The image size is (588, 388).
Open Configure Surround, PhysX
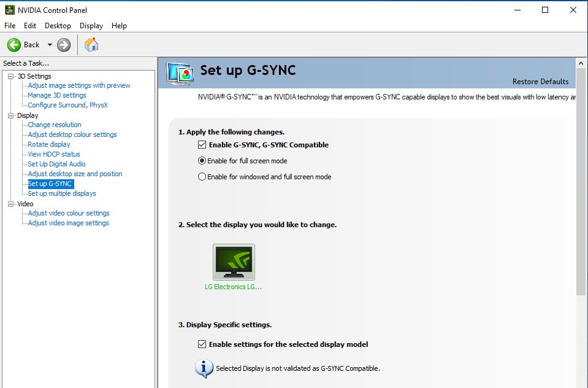coord(67,105)
